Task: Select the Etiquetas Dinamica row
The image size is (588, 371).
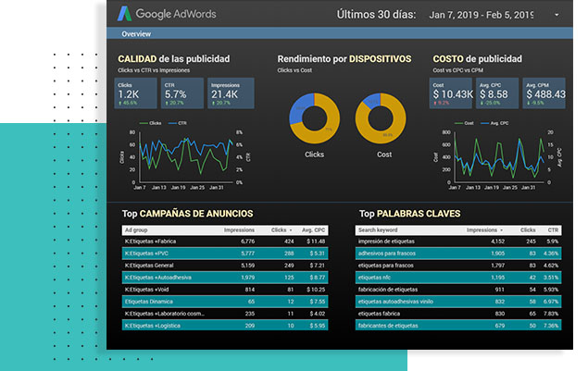Action: (x=225, y=302)
